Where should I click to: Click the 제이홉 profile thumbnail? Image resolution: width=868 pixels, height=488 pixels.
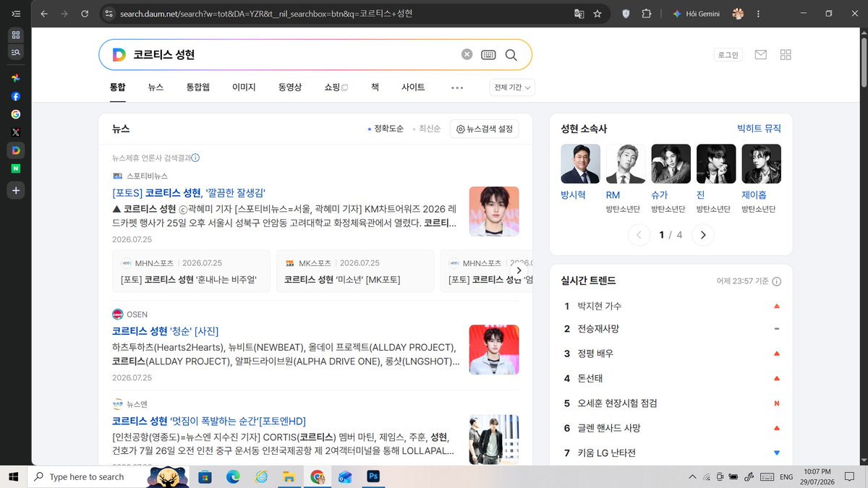pos(761,163)
